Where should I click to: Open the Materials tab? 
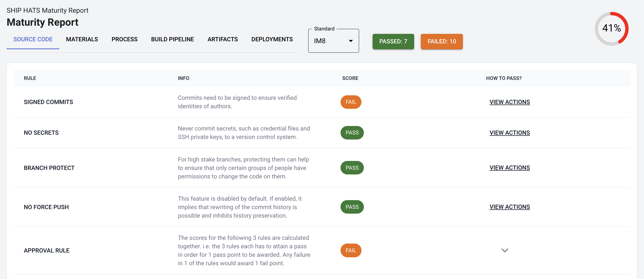pyautogui.click(x=82, y=39)
